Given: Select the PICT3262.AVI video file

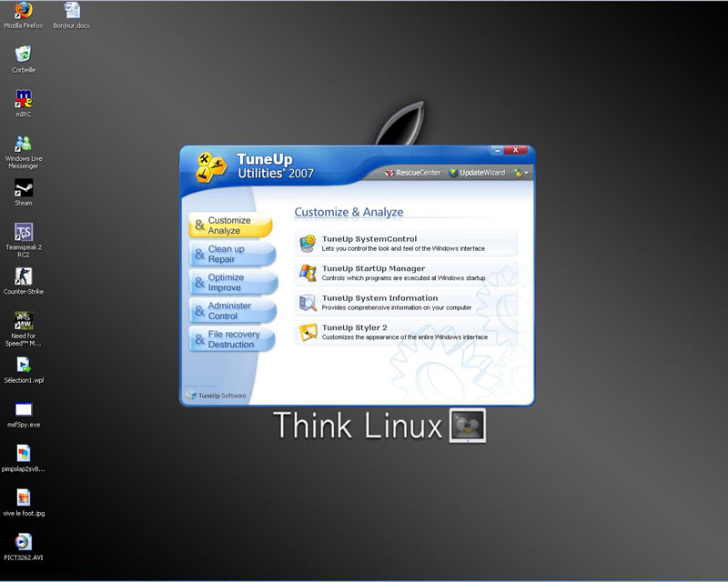Looking at the screenshot, I should (24, 547).
